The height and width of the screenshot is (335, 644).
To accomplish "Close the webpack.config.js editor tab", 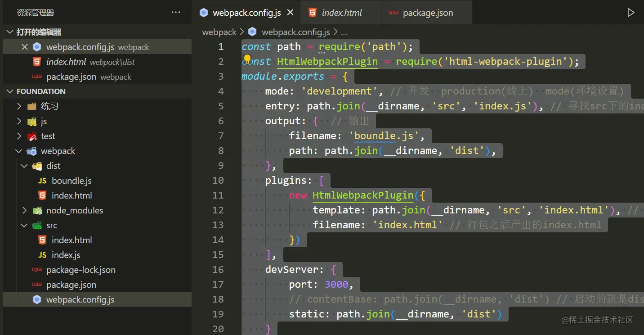I will (x=291, y=13).
